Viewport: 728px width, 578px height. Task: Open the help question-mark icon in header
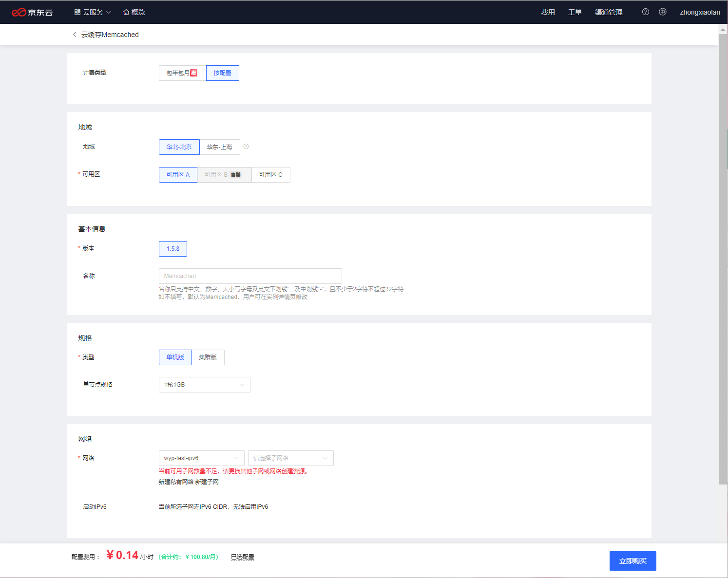click(x=646, y=12)
